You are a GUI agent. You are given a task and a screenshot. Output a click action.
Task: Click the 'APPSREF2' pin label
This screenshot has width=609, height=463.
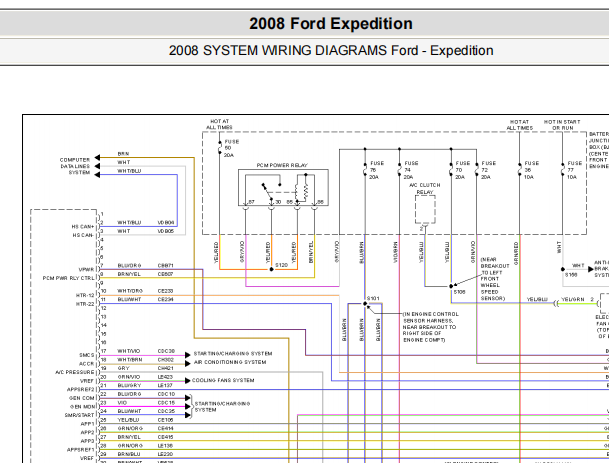click(x=80, y=389)
